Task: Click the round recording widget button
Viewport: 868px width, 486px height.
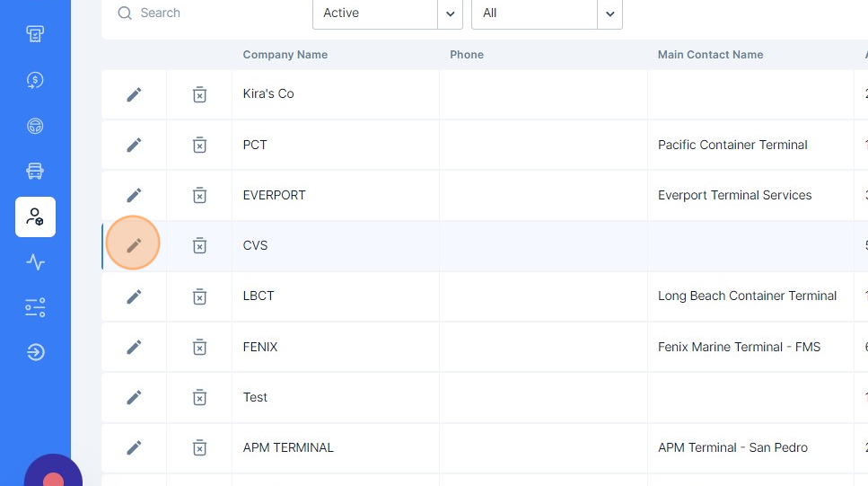Action: coord(53,471)
